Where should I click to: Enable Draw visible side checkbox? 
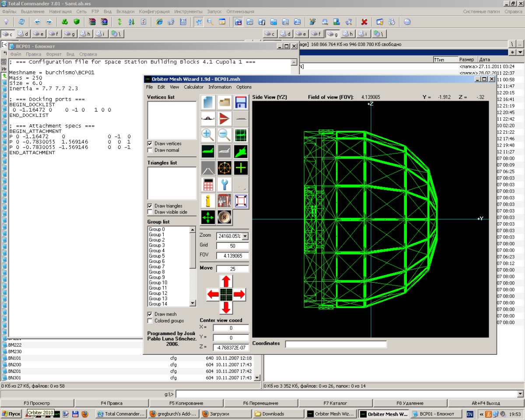(150, 212)
